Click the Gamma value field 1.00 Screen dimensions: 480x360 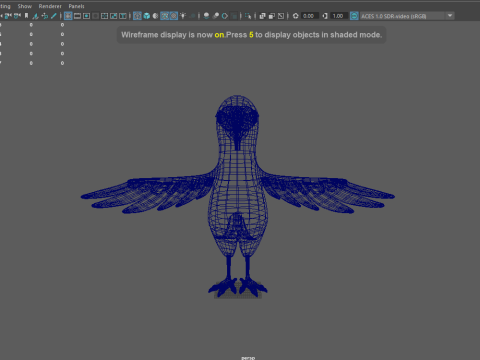pos(339,16)
